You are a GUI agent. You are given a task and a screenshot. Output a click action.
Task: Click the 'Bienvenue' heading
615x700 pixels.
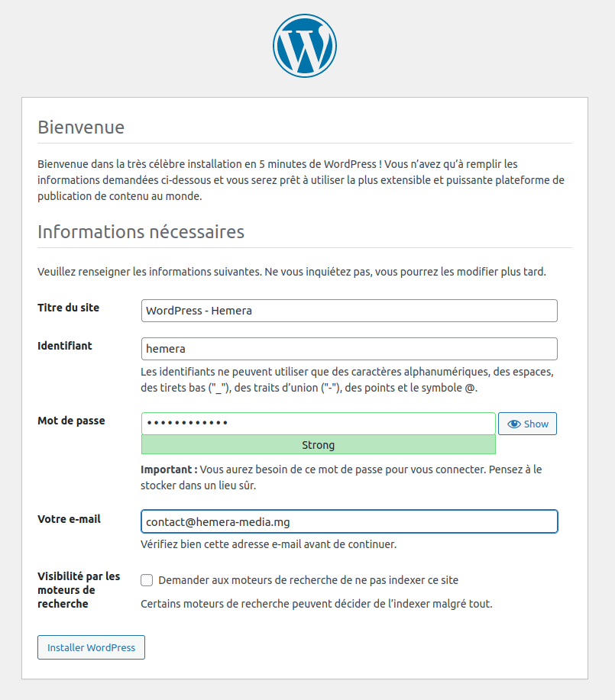pos(81,127)
